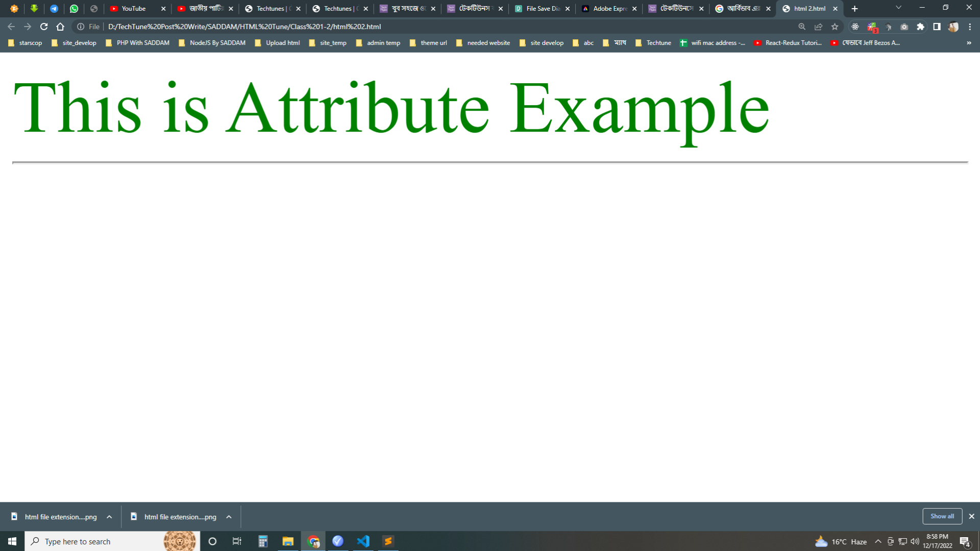Image resolution: width=980 pixels, height=551 pixels.
Task: Open the new tab plus button
Action: [x=854, y=9]
